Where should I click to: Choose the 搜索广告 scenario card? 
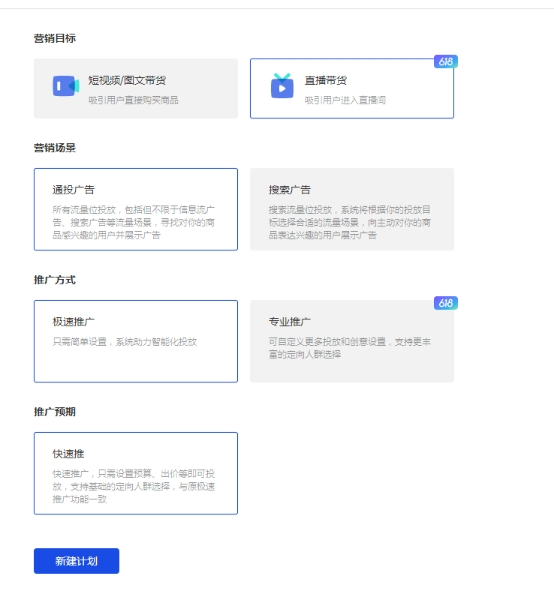352,209
